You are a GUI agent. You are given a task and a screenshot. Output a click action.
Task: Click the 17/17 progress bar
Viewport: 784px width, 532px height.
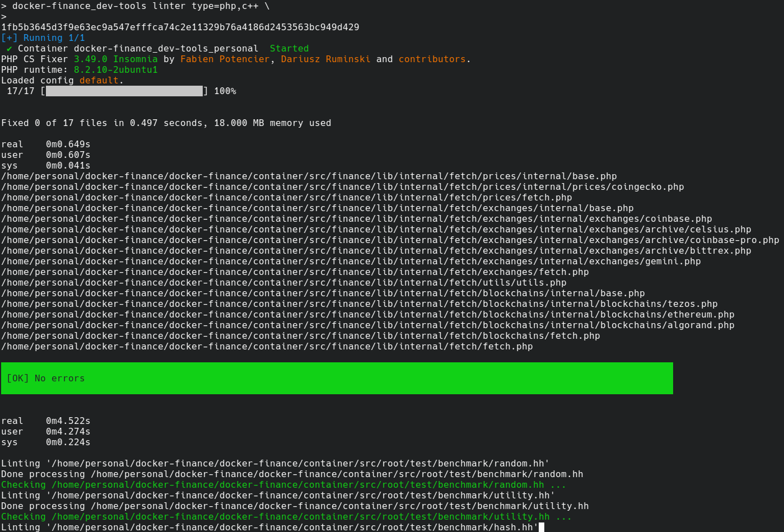(x=124, y=91)
